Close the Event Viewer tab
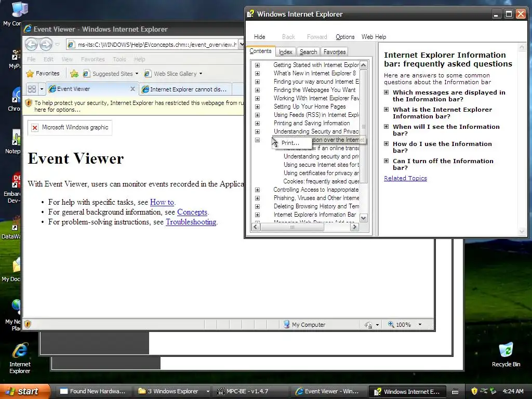The width and height of the screenshot is (532, 399). [x=132, y=89]
